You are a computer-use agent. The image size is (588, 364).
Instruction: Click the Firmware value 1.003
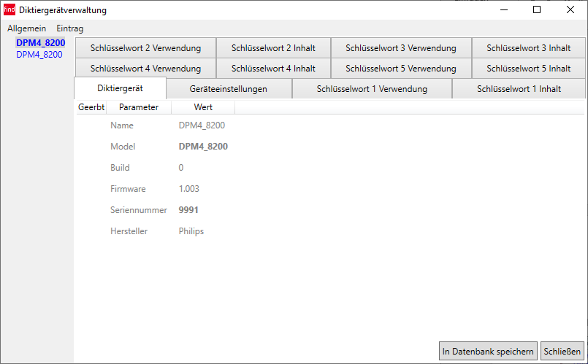[x=189, y=189]
